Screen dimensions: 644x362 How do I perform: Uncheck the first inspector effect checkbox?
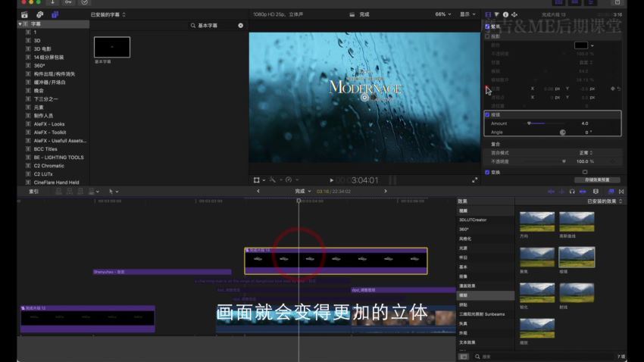pyautogui.click(x=487, y=27)
